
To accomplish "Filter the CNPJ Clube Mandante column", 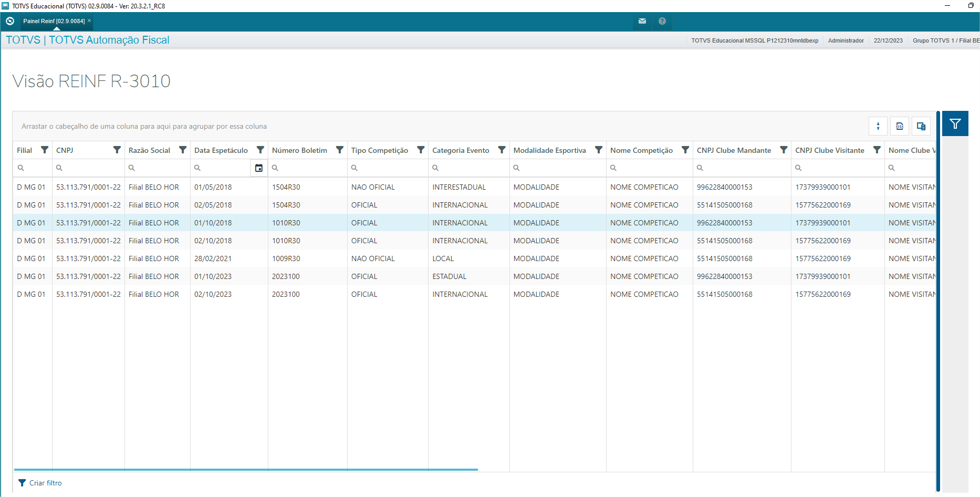I will [x=784, y=150].
